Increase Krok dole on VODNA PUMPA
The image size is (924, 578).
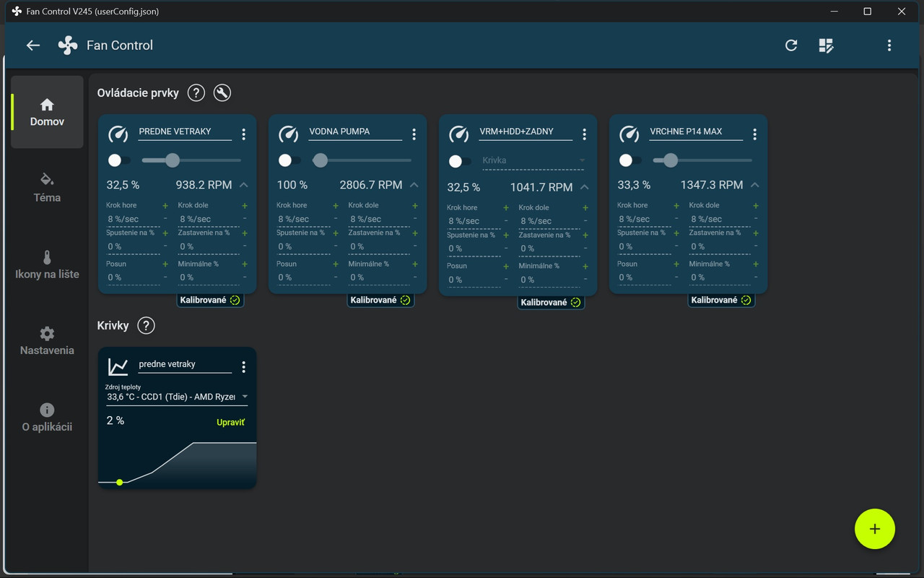tap(415, 206)
